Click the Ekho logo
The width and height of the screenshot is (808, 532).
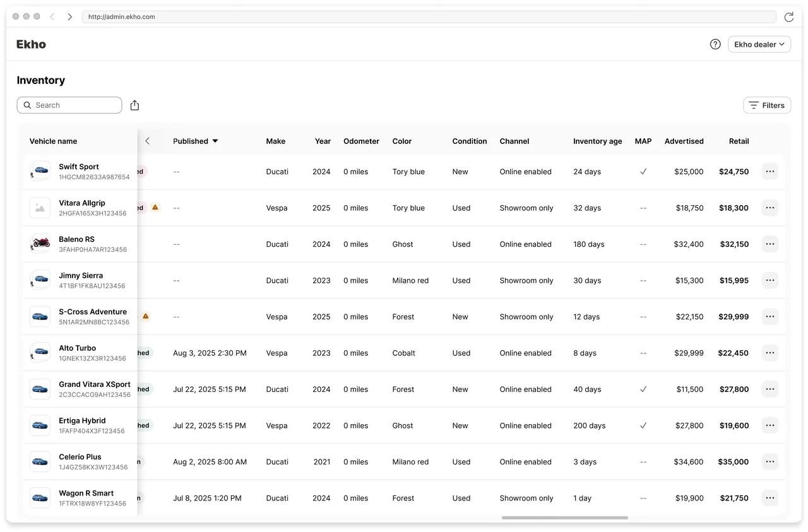click(31, 44)
